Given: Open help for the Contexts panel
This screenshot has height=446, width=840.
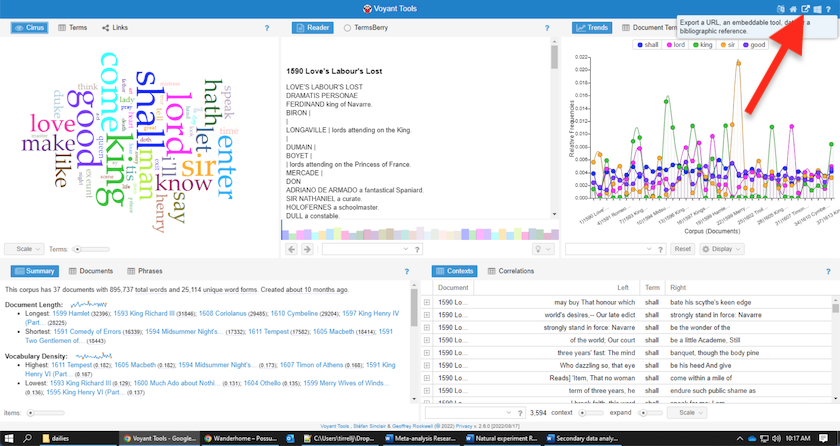Looking at the screenshot, I should tap(828, 271).
